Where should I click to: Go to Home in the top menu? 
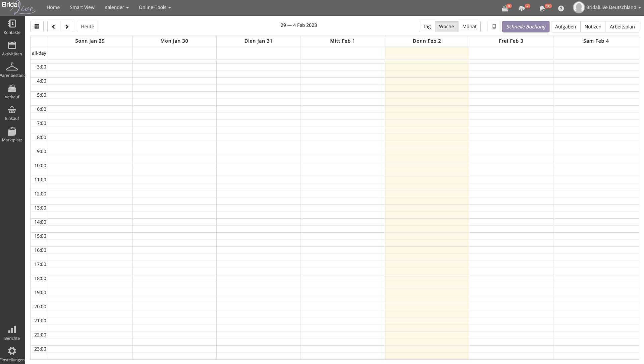(53, 7)
